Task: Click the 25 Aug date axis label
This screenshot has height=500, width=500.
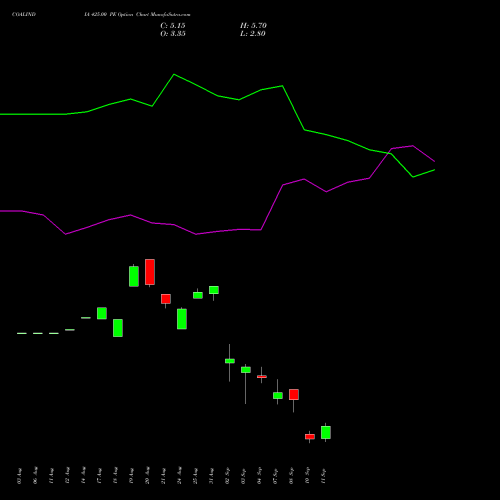Action: point(195,476)
